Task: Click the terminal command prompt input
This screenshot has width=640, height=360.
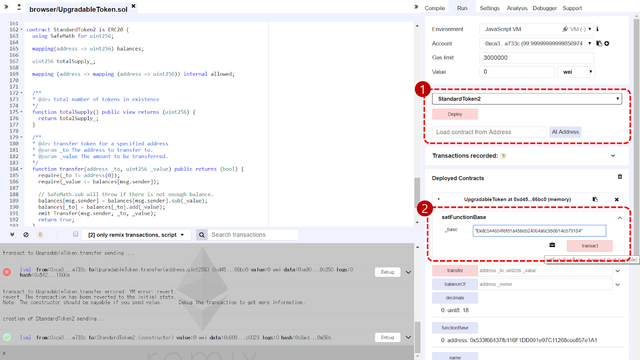Action: pyautogui.click(x=209, y=353)
